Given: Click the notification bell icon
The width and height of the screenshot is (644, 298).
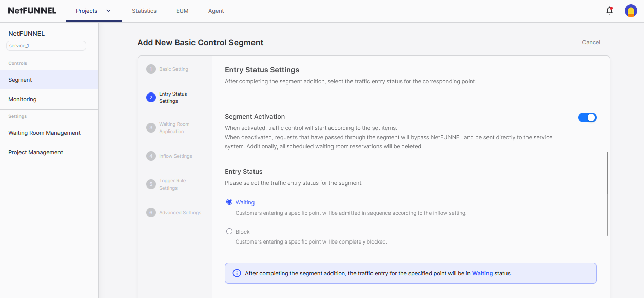Looking at the screenshot, I should pos(609,10).
